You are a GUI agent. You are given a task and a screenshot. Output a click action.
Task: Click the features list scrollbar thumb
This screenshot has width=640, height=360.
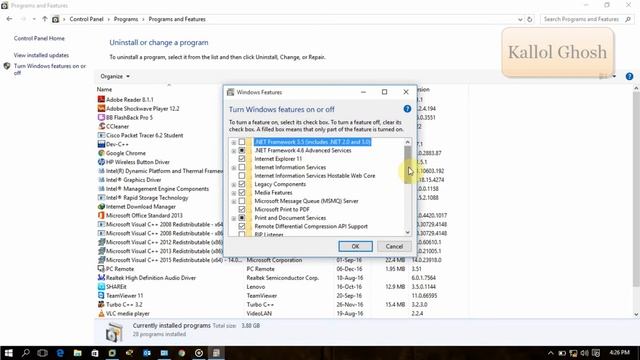(407, 164)
